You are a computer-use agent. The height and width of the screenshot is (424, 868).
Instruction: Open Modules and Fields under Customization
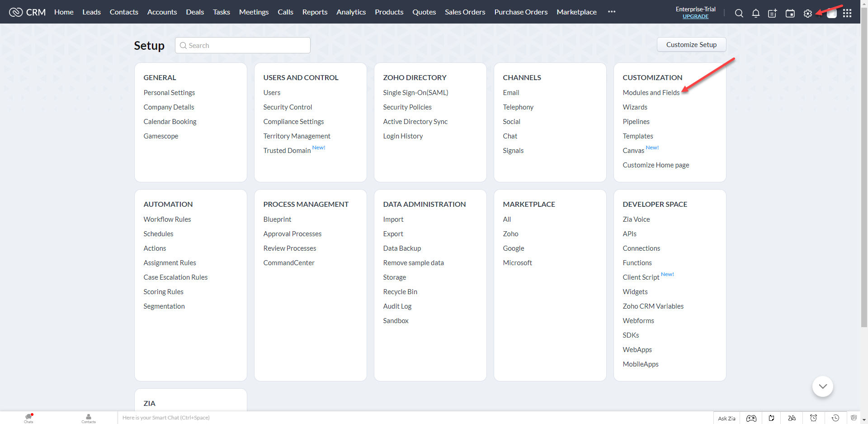[651, 92]
